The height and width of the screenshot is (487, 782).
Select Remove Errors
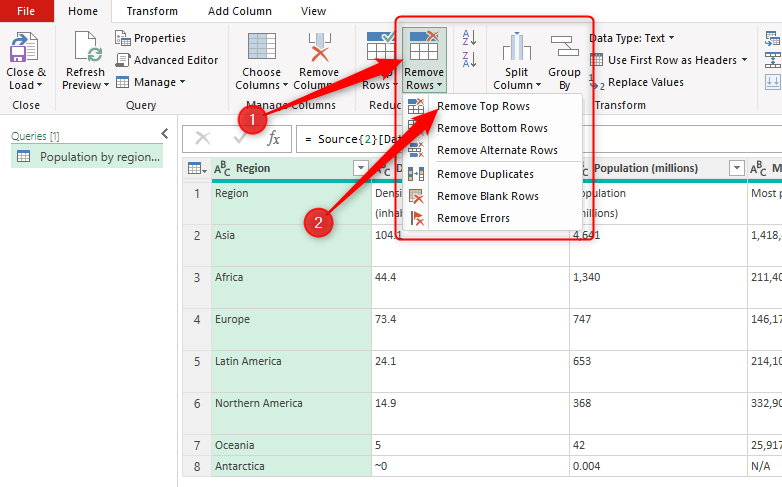[493, 218]
